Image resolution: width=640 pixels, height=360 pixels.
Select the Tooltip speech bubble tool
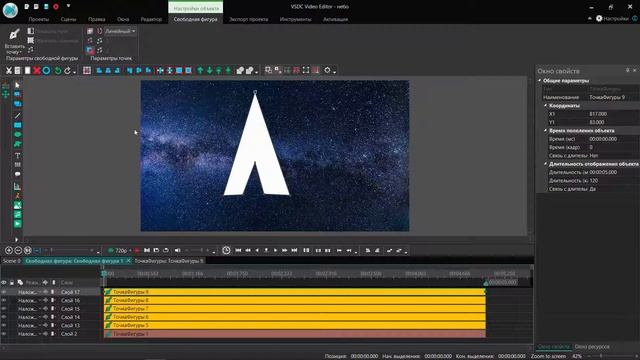[x=17, y=174]
